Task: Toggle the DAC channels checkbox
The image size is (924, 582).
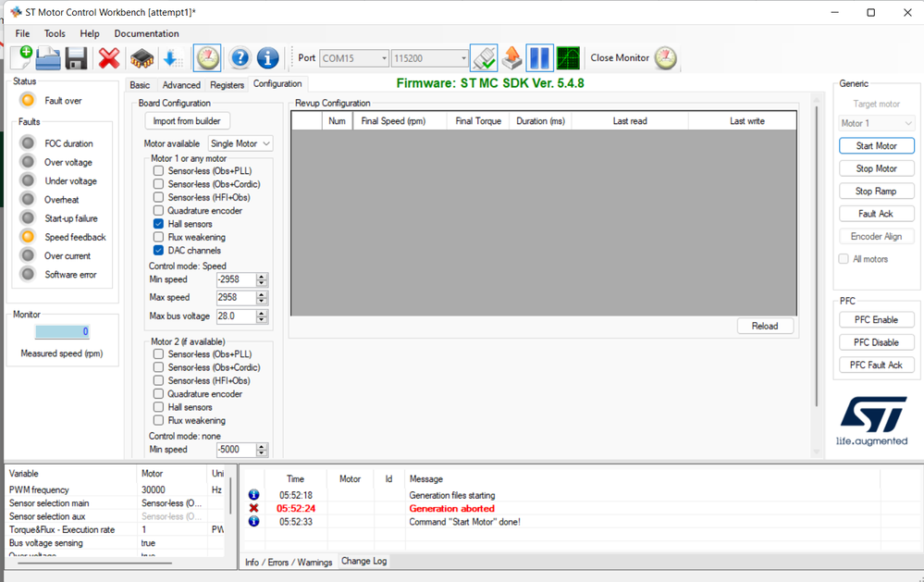Action: (158, 251)
